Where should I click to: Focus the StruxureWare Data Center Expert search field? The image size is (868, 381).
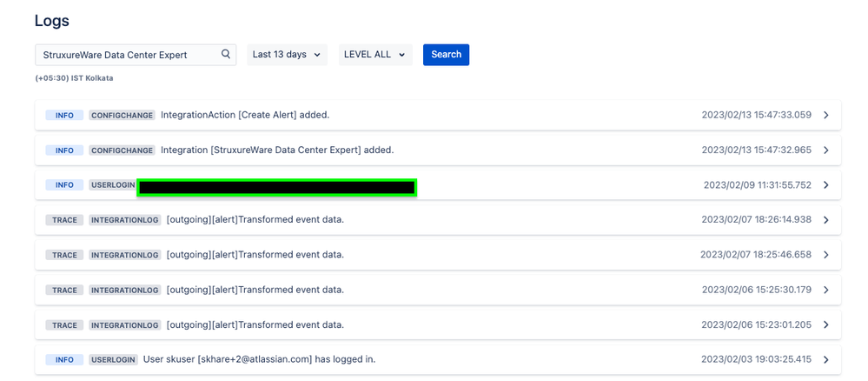pos(136,55)
